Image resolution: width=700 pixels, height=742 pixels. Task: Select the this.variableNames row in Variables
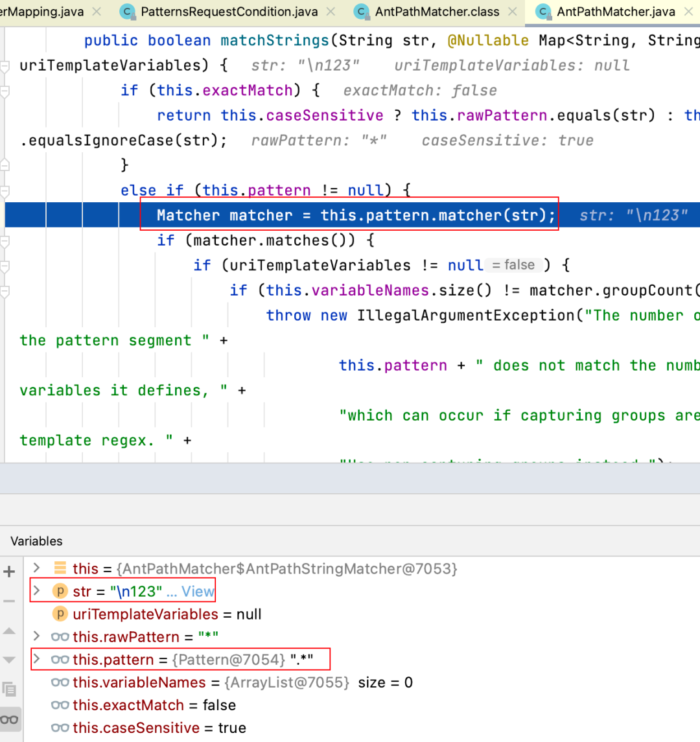(139, 682)
